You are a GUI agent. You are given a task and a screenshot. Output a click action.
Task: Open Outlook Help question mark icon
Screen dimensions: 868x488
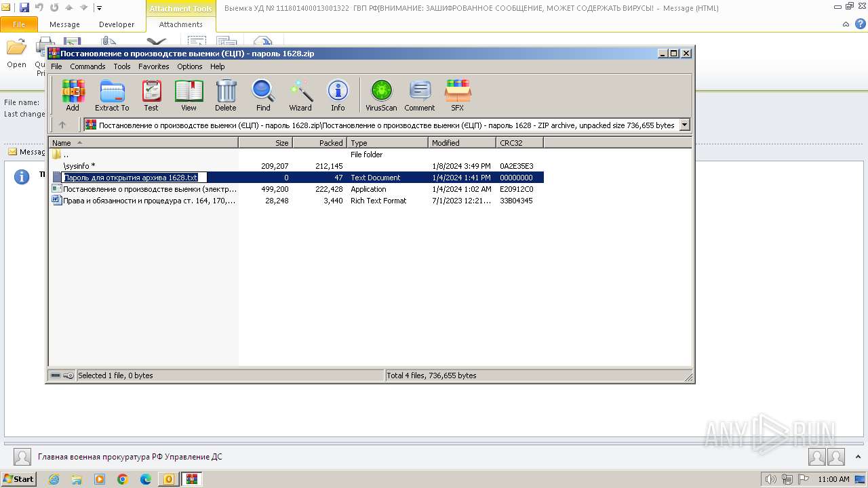[861, 24]
